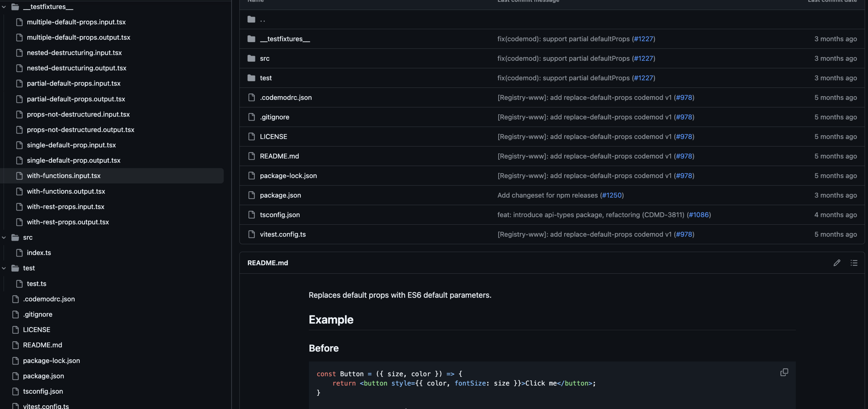Click the edit pencil icon for README.md
This screenshot has width=868, height=409.
click(837, 263)
